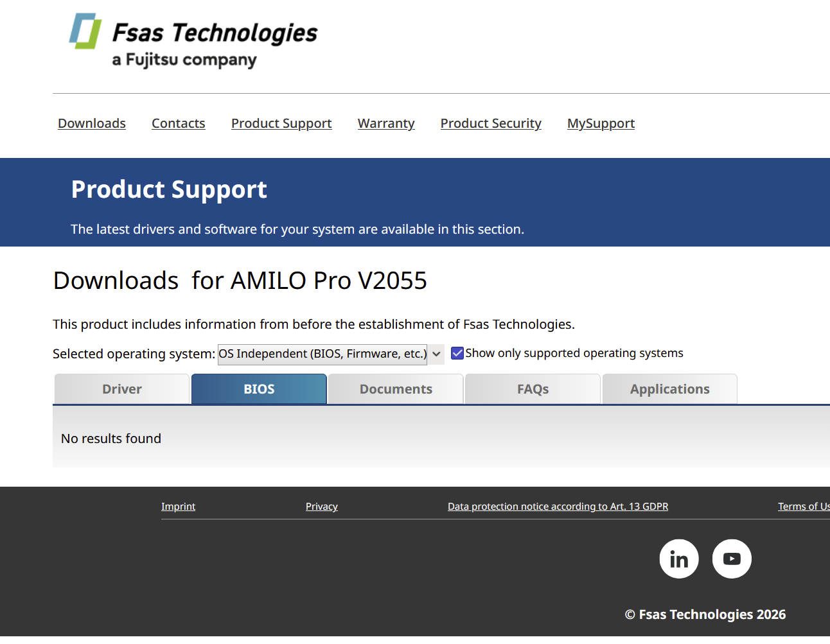Select the BIOS tab
This screenshot has width=830, height=644.
coord(259,389)
